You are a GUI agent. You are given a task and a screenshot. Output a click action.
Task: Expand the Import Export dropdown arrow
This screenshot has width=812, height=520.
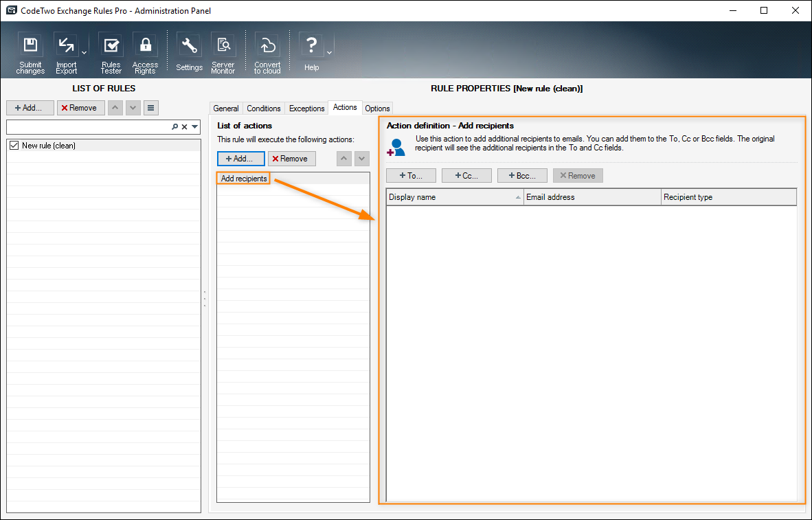pyautogui.click(x=84, y=52)
